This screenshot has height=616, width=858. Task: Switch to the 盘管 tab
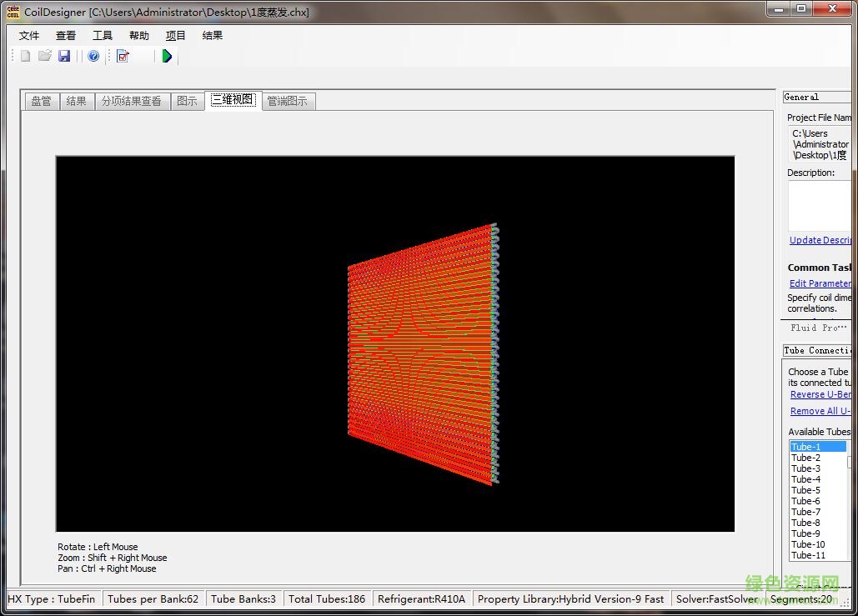pyautogui.click(x=41, y=101)
